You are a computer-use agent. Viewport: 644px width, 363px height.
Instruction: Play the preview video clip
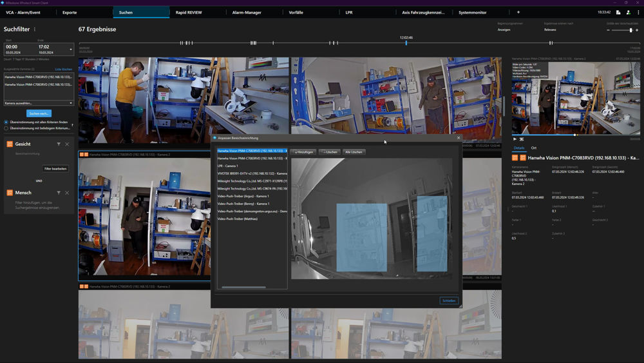point(515,139)
